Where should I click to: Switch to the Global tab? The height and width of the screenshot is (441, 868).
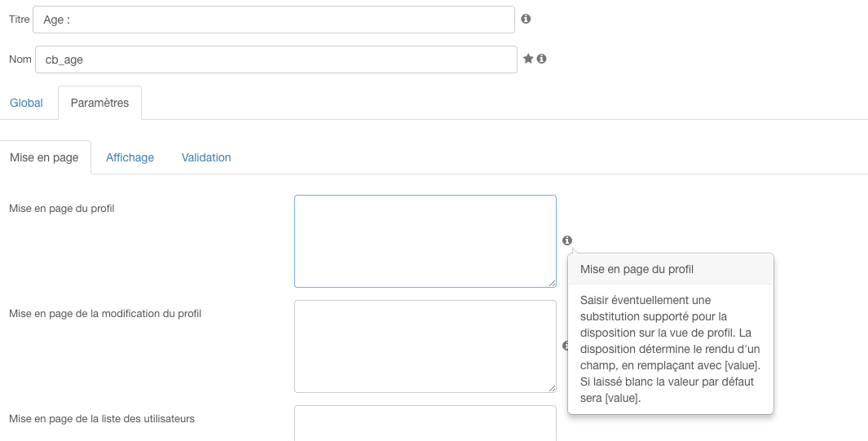pyautogui.click(x=26, y=103)
